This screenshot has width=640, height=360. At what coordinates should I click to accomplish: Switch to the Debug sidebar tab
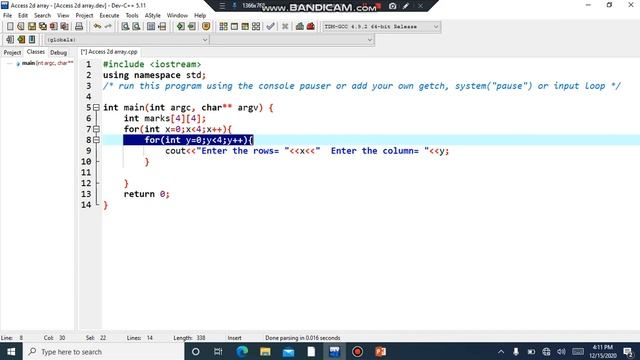point(58,52)
